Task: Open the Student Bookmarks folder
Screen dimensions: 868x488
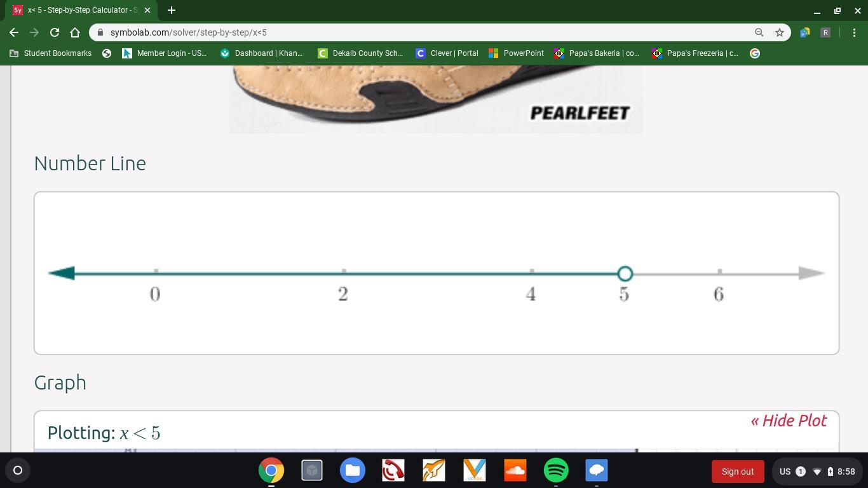Action: coord(51,53)
